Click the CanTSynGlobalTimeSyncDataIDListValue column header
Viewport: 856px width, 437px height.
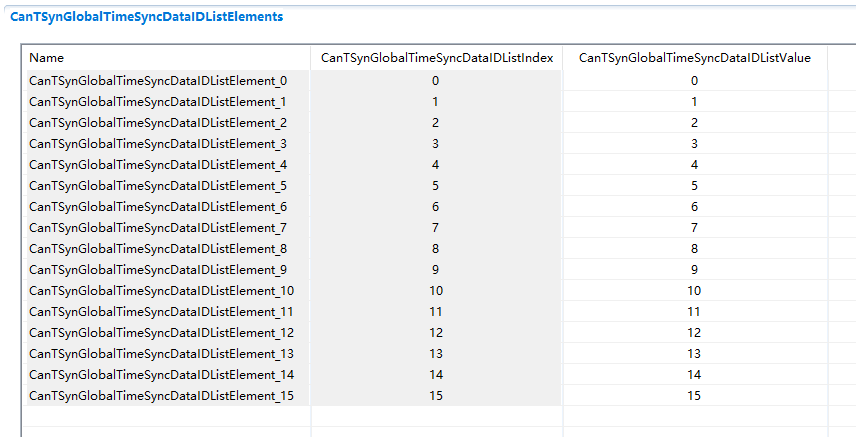coord(694,58)
